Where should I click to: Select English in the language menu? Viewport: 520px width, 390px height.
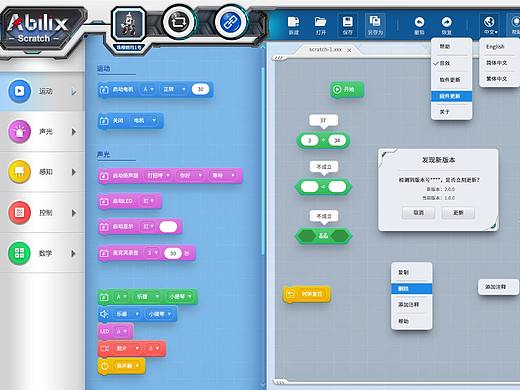click(499, 47)
